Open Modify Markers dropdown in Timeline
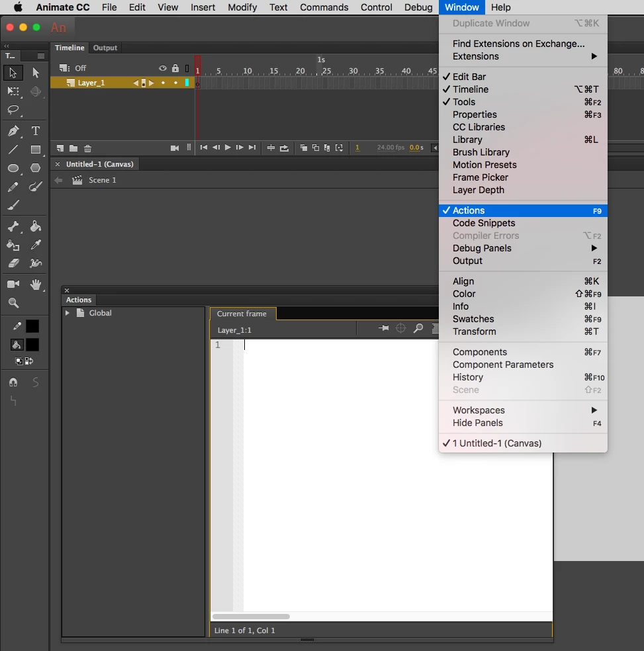644x651 pixels. click(340, 148)
